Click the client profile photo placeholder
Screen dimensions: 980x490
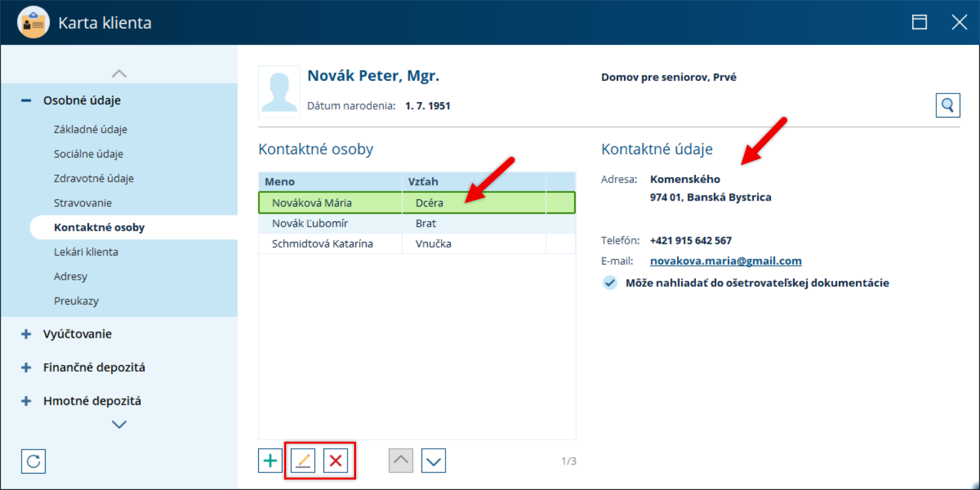280,91
